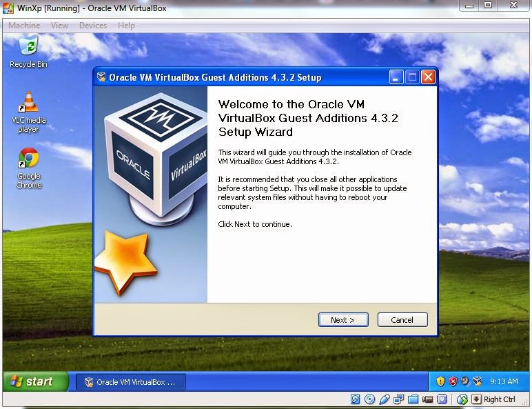Open the Machine menu
This screenshot has height=409, width=532.
point(24,26)
